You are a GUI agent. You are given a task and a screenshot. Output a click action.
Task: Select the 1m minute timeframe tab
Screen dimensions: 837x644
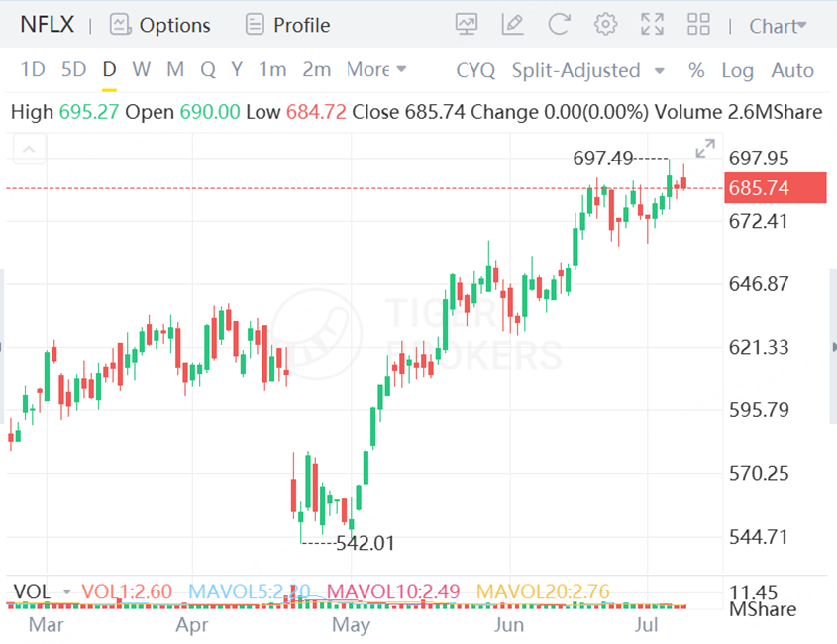pos(272,69)
